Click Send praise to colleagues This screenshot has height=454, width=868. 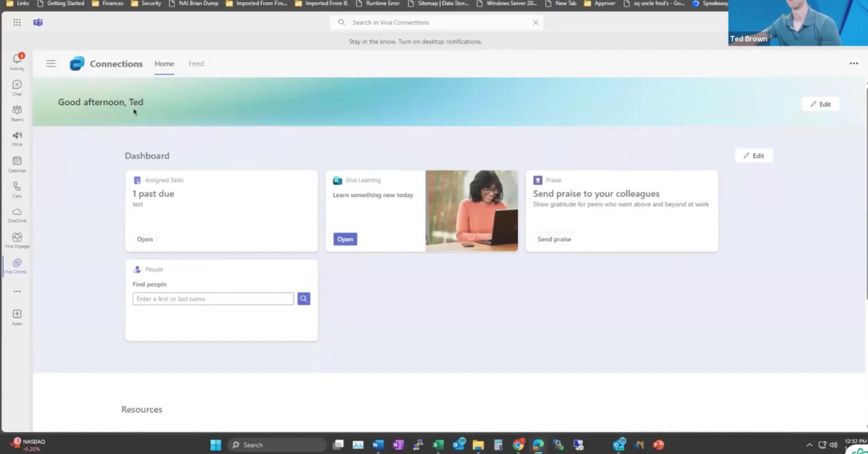[554, 239]
